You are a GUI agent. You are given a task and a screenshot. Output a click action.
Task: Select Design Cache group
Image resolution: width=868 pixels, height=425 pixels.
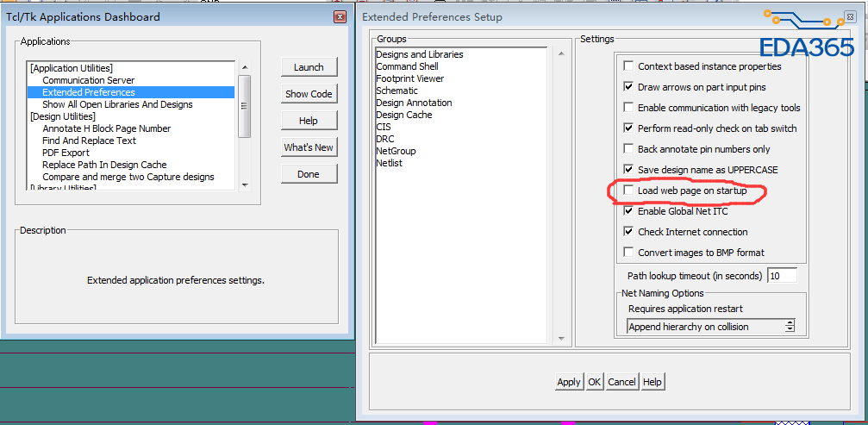(404, 115)
